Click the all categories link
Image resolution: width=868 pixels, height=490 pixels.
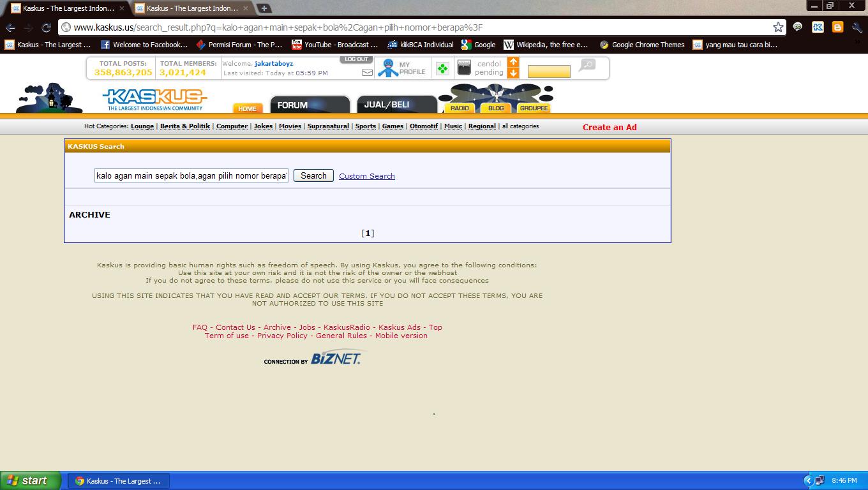click(520, 126)
